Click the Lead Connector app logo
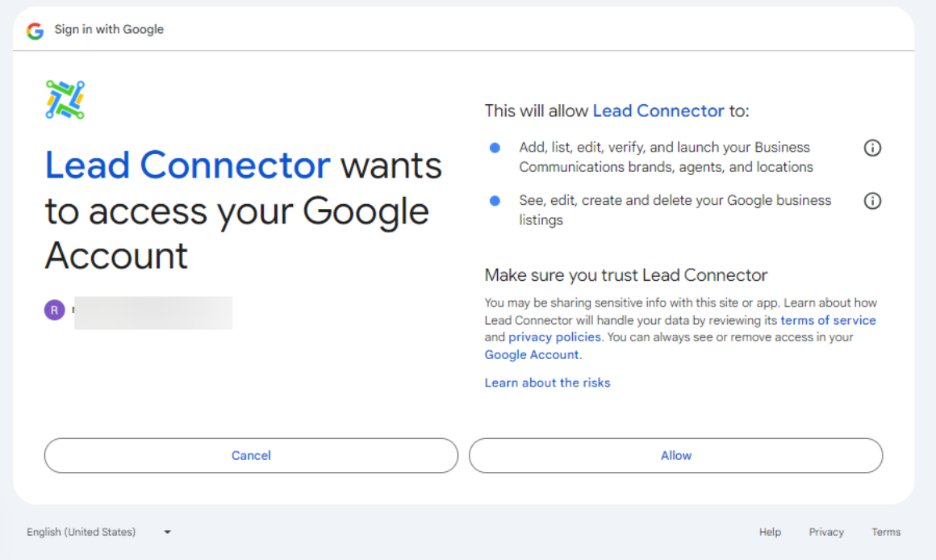Screen dimensions: 936x560 point(65,100)
